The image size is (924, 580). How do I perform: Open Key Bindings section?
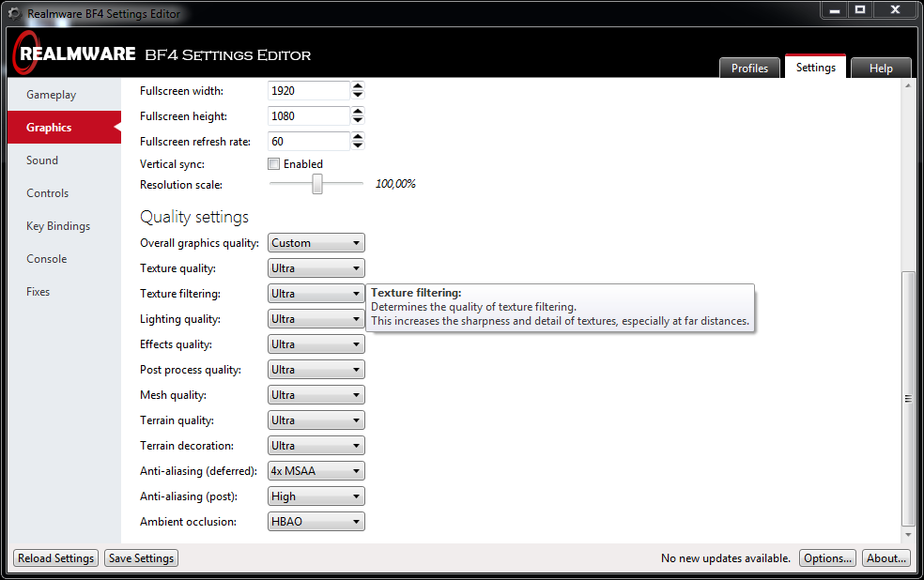coord(64,226)
